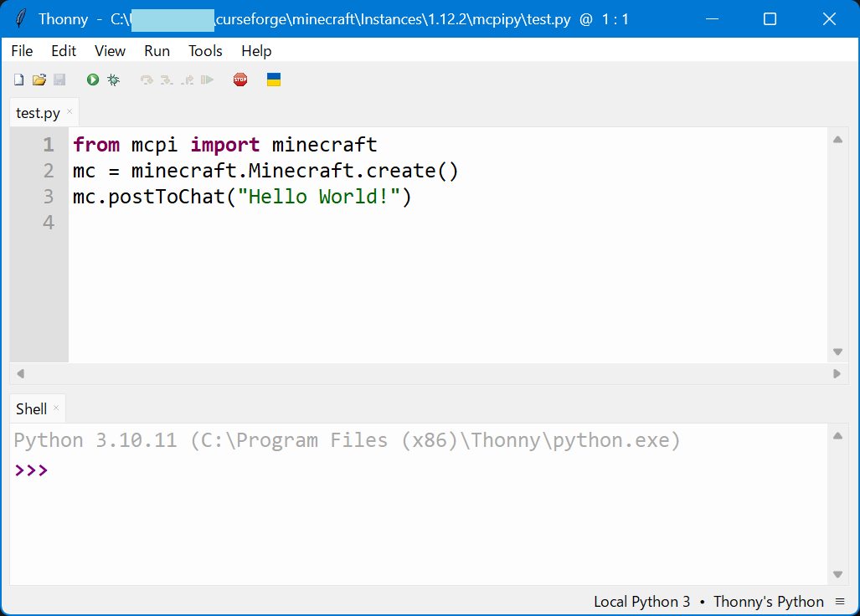Open the Tools menu
Viewport: 860px width, 616px height.
pos(205,51)
